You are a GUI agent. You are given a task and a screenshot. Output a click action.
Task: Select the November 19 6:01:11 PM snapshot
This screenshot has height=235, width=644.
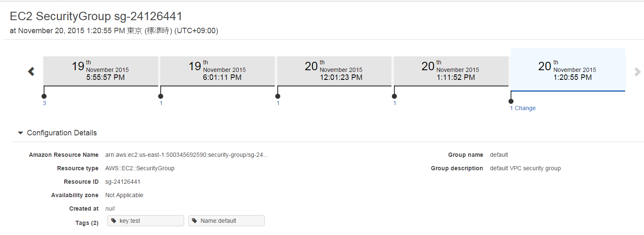[x=218, y=71]
